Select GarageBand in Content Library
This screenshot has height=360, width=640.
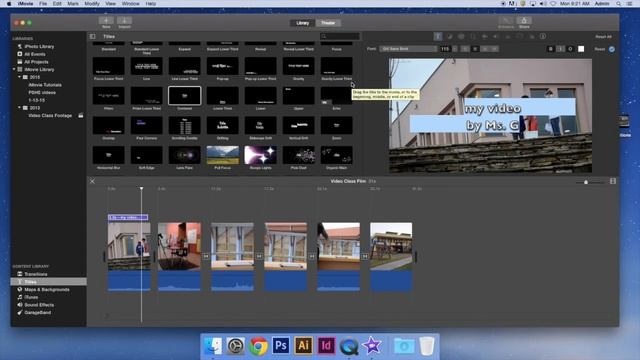[x=38, y=313]
